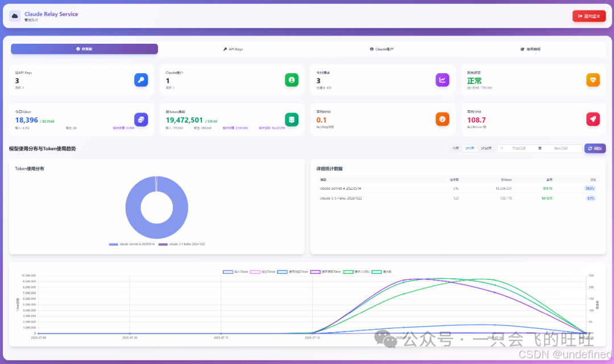This screenshot has height=364, width=614.
Task: Click the 0.1 average RPM value
Action: (321, 120)
